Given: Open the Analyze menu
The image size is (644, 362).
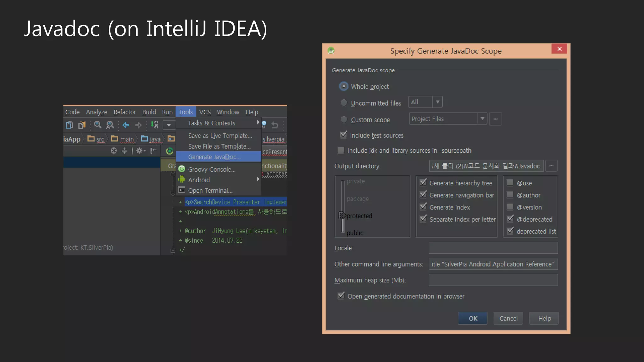Looking at the screenshot, I should 97,112.
